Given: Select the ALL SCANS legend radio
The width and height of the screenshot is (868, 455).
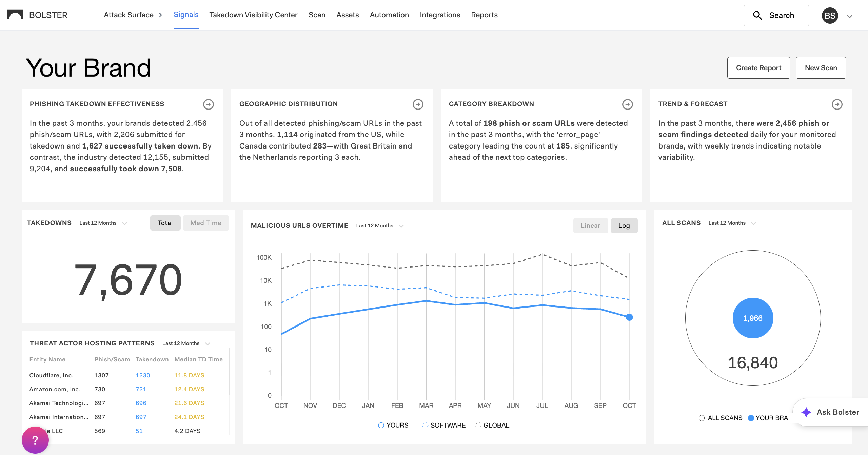Looking at the screenshot, I should pyautogui.click(x=702, y=418).
